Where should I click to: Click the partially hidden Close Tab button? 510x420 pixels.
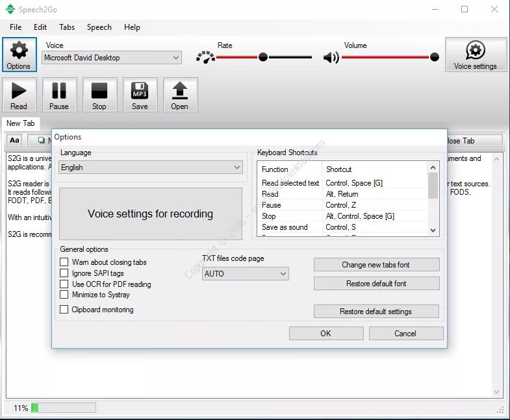pos(475,141)
